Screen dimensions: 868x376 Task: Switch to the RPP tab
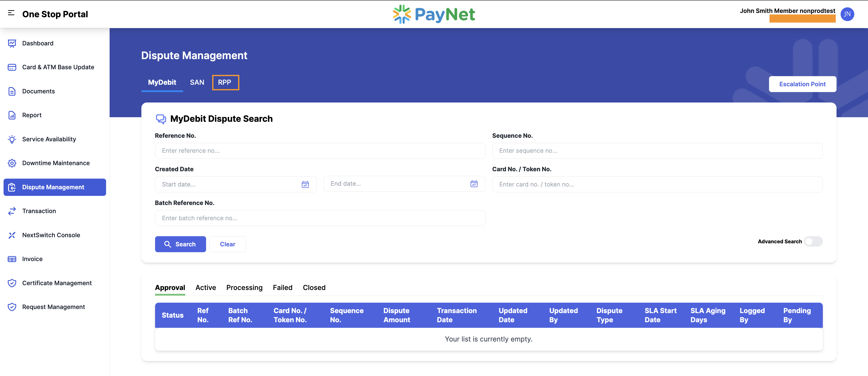225,82
